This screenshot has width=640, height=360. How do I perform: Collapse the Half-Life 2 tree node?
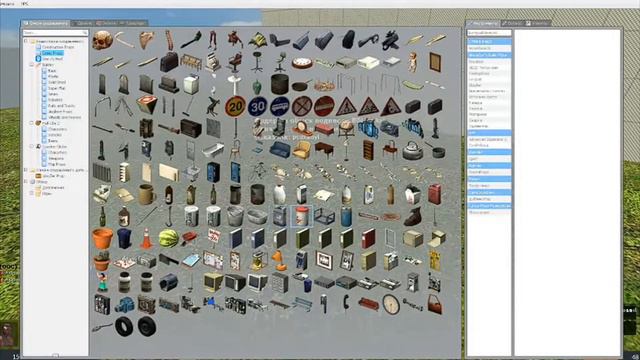point(32,123)
